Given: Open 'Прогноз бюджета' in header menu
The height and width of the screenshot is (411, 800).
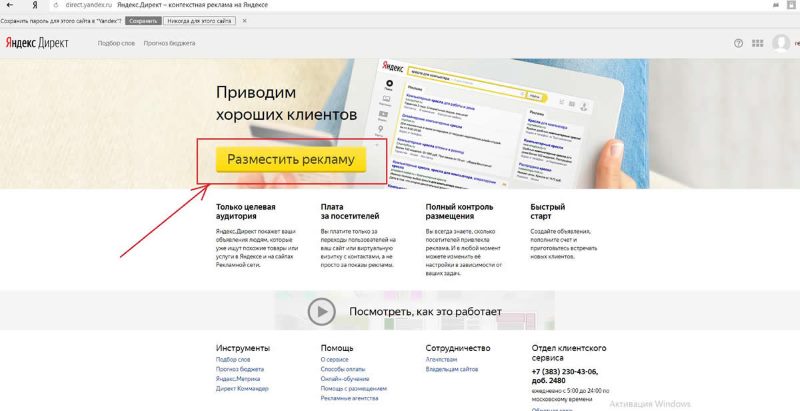Looking at the screenshot, I should 169,43.
